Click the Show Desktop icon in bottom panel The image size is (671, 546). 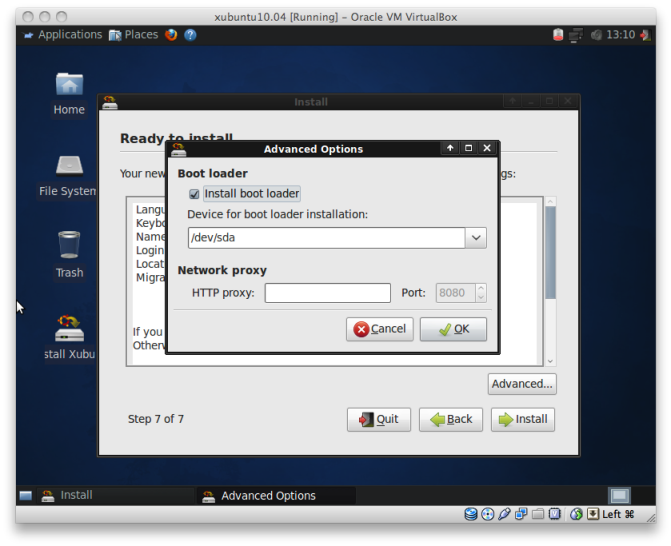point(26,496)
